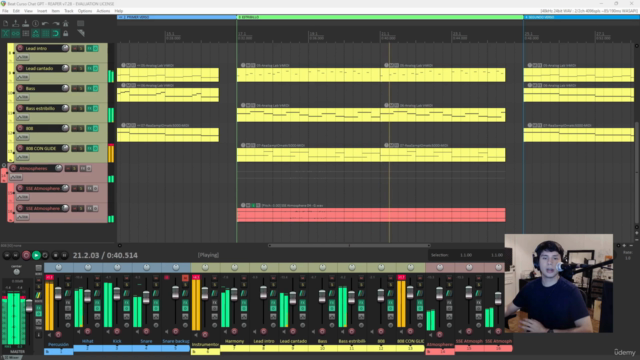Toggle snap toolbar icon
This screenshot has width=640, height=360.
(56, 33)
